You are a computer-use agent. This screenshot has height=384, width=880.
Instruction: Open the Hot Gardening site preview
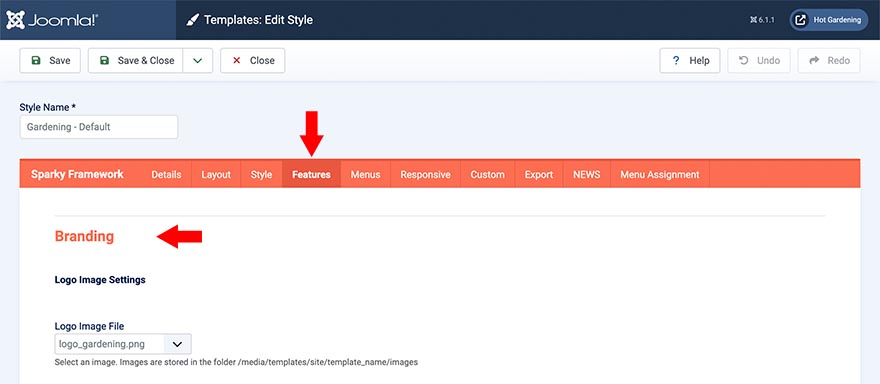pos(828,20)
